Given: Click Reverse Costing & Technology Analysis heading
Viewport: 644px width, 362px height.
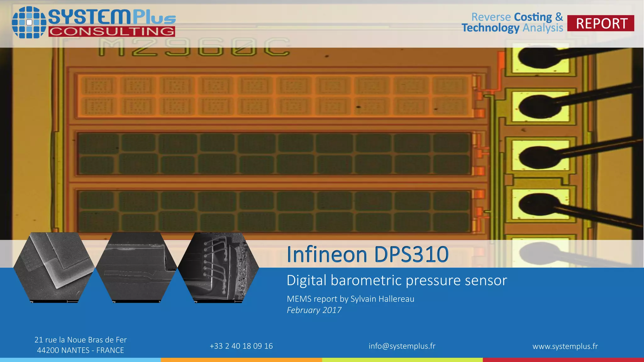Looking at the screenshot, I should (512, 22).
